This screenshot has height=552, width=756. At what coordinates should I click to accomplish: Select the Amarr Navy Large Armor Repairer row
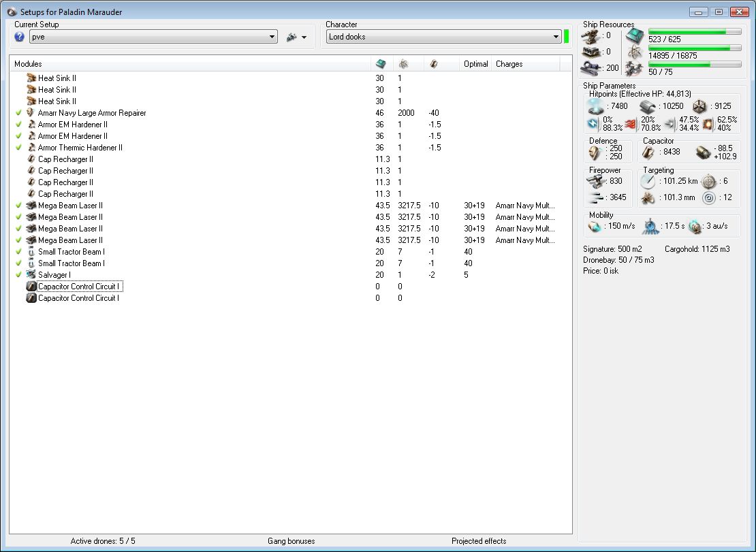(290, 113)
